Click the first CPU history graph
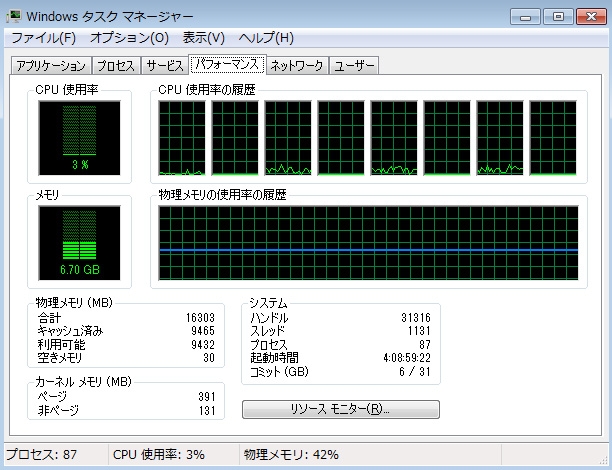Screen dimensions: 612x470 [182, 138]
